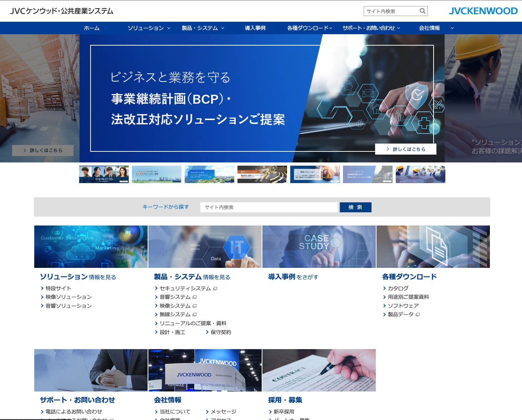Click the サイト内検索 keyword search input field
This screenshot has height=420, width=522.
(x=269, y=207)
